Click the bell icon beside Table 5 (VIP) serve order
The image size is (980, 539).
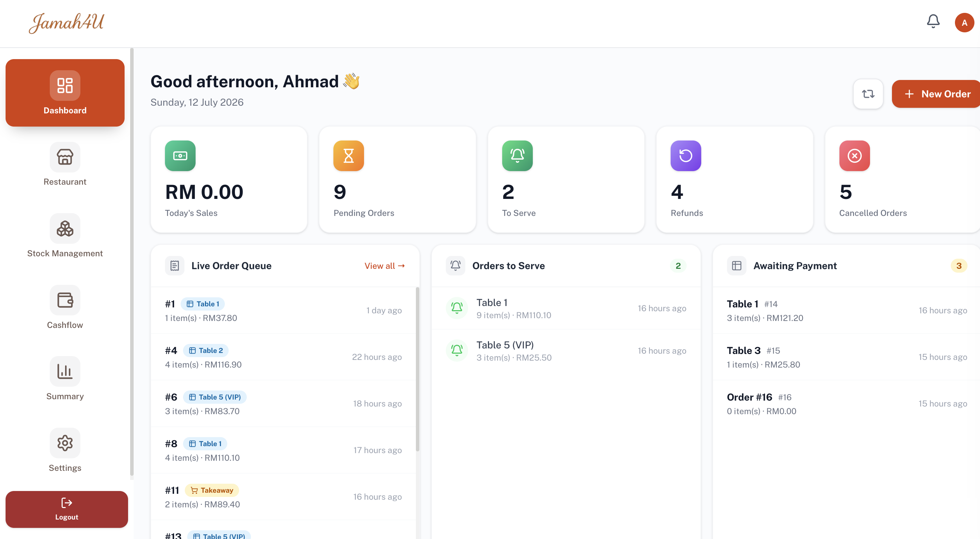(457, 351)
